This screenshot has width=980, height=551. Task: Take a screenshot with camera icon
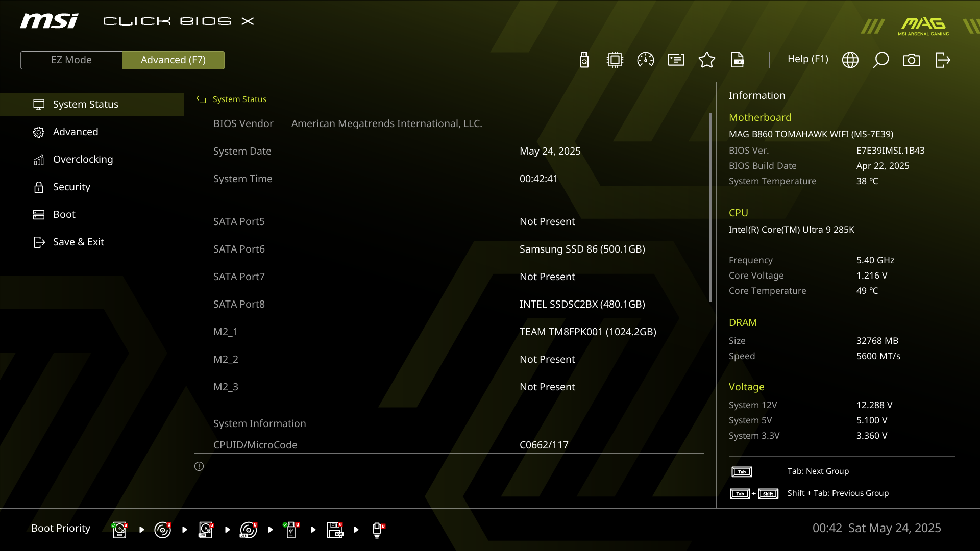[912, 60]
